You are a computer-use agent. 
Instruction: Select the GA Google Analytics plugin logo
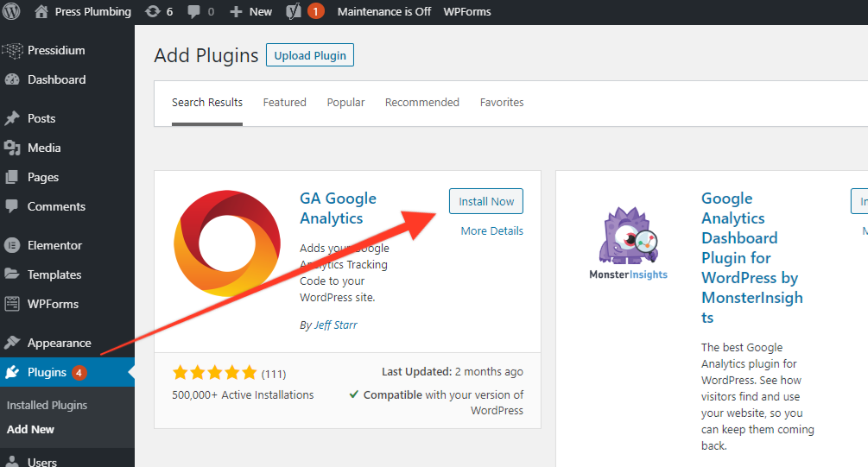coord(227,243)
